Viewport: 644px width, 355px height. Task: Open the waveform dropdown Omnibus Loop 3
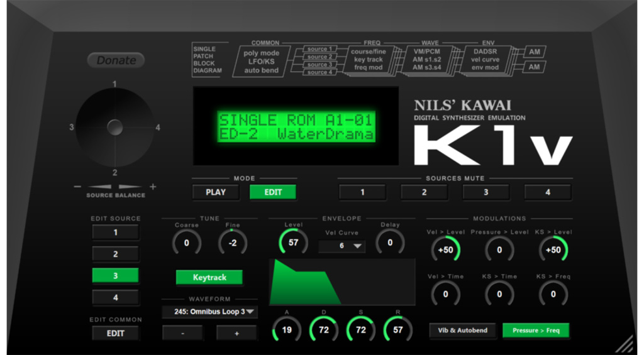[210, 312]
